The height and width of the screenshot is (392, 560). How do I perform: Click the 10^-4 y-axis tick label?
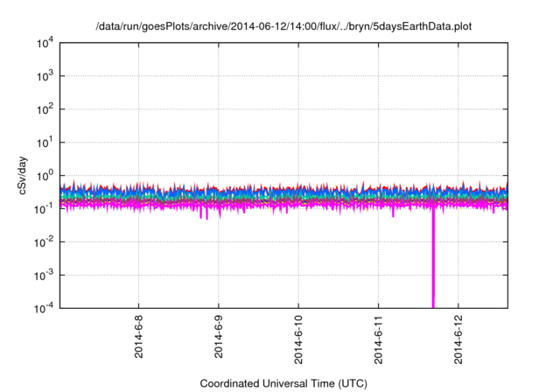(44, 308)
